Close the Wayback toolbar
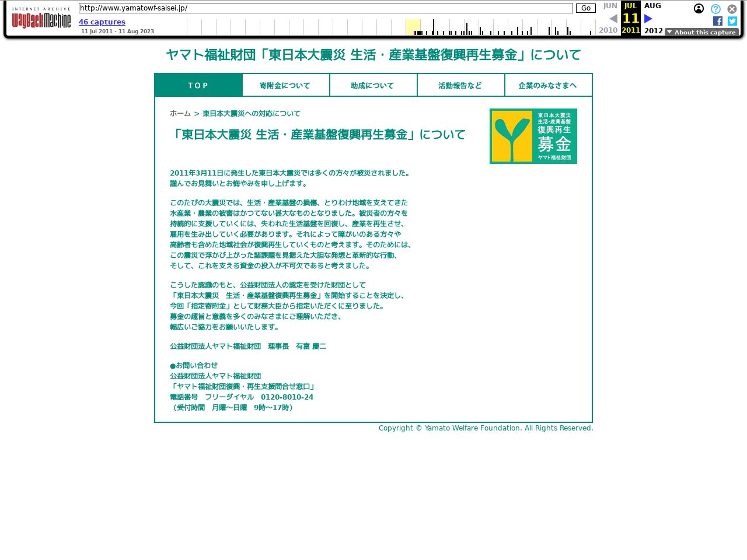Screen dimensions: 747x560 point(732,9)
